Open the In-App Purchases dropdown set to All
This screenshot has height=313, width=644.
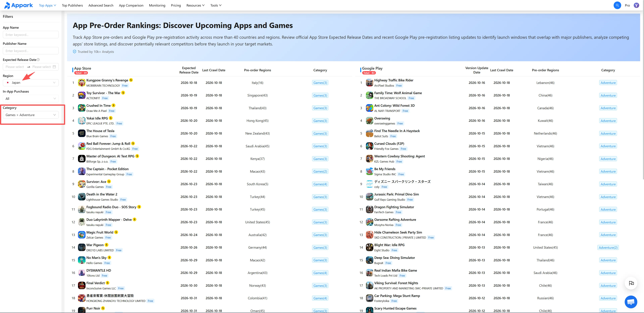coord(31,98)
